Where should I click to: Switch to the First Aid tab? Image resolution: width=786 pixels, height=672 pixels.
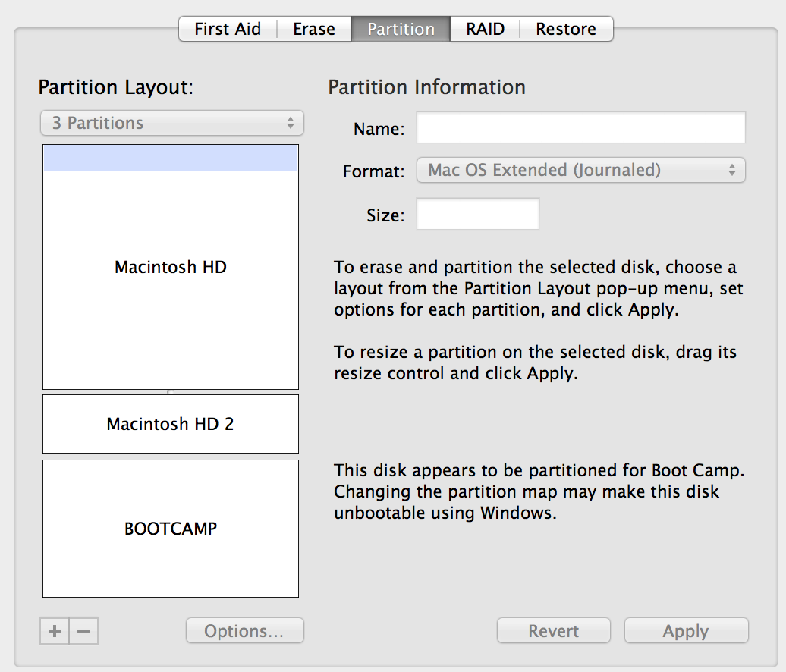click(x=228, y=29)
